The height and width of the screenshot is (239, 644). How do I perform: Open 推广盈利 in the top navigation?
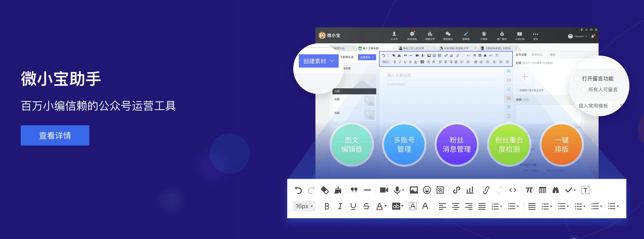pos(502,36)
